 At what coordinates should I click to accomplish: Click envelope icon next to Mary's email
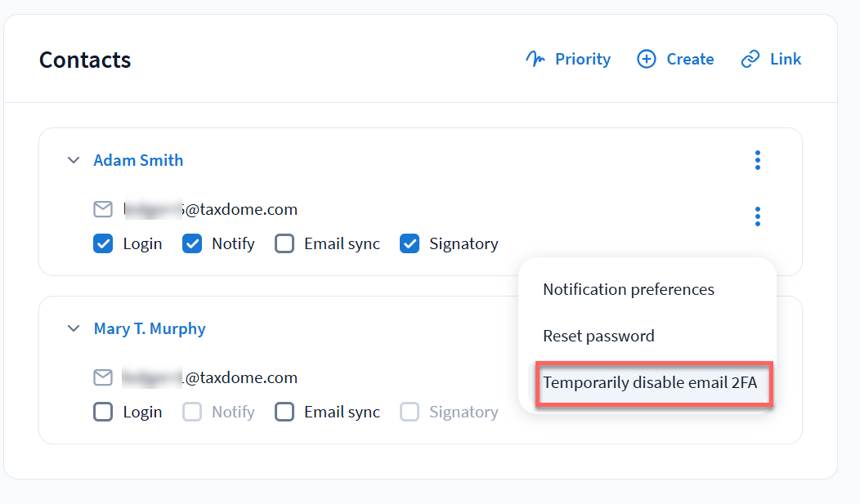click(103, 377)
